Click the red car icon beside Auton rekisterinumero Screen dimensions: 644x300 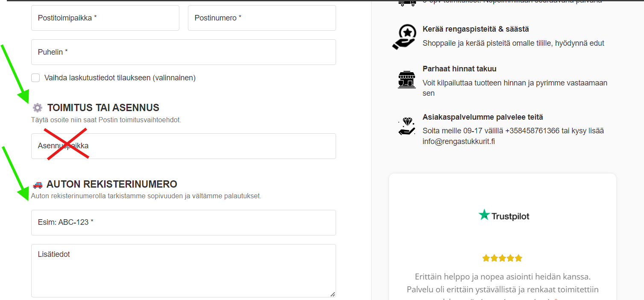tap(38, 184)
